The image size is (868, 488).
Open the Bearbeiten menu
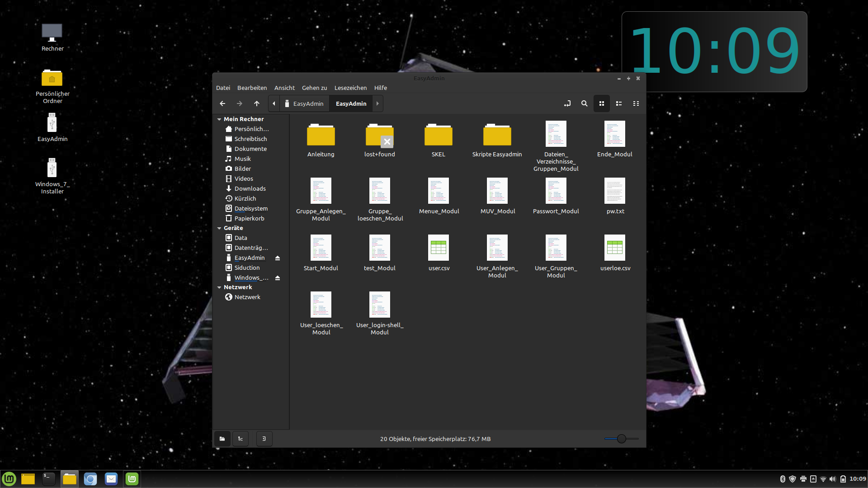[x=252, y=88]
